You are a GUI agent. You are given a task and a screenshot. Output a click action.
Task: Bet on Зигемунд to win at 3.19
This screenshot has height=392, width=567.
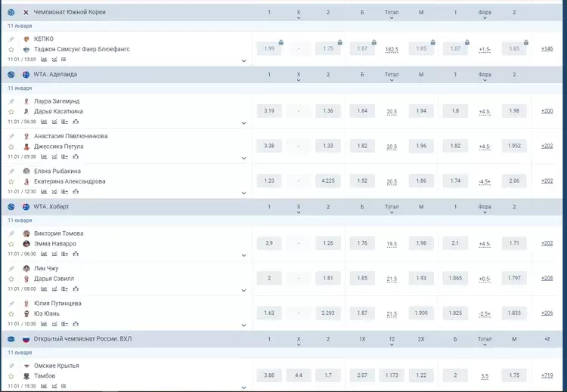[x=269, y=111]
